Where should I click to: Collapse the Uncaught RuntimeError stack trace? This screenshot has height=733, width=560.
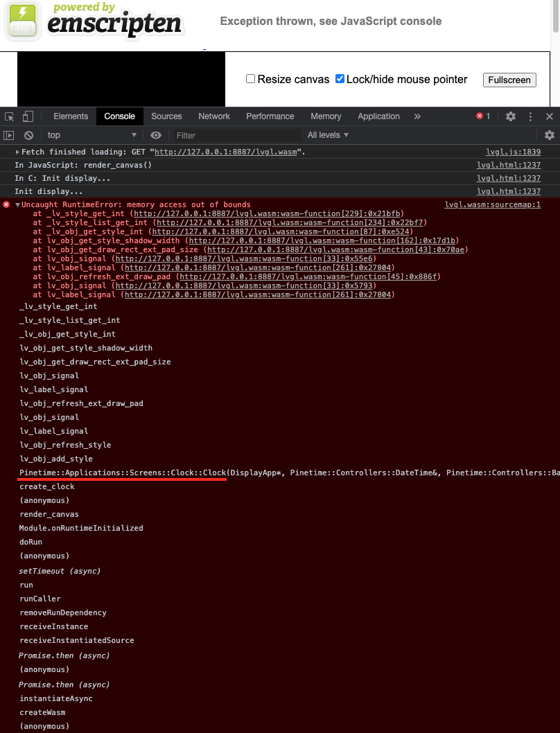(17, 205)
